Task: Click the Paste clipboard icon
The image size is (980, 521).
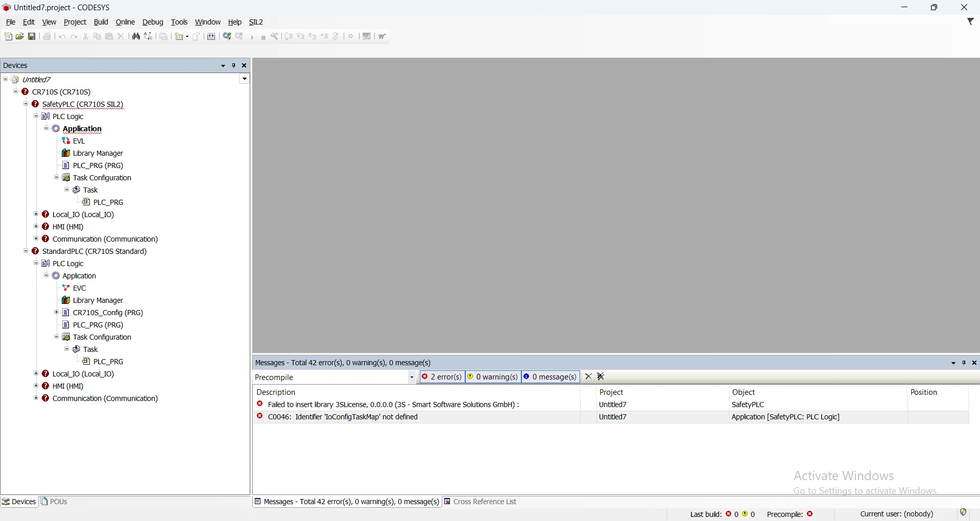Action: 109,36
